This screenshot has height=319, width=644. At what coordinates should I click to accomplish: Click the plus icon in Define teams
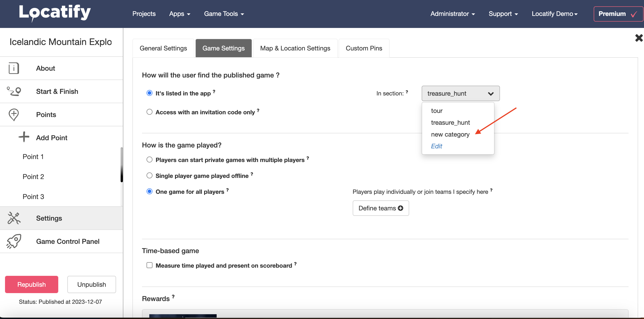(401, 208)
